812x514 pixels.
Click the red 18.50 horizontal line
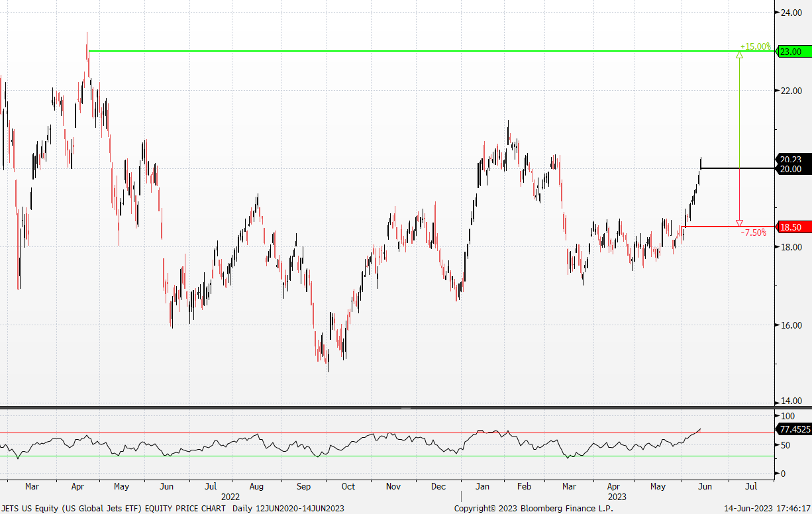pos(728,227)
